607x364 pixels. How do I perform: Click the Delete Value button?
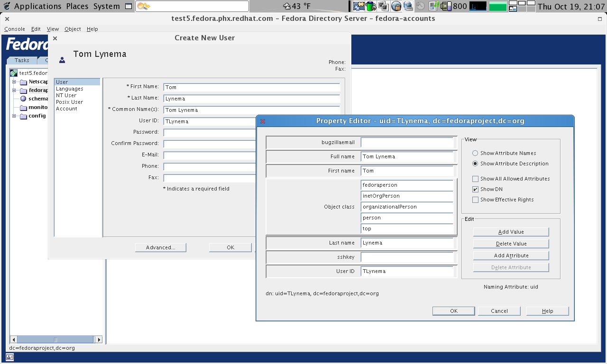pos(511,244)
